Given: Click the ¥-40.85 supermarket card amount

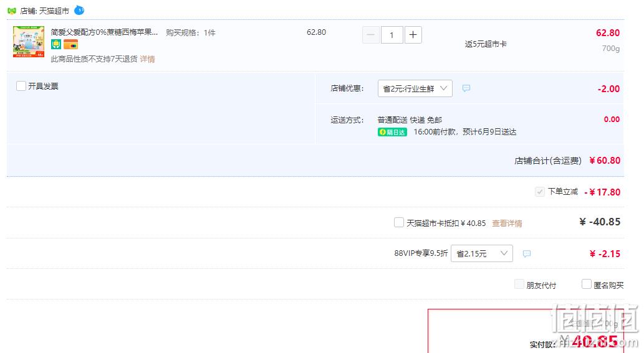Looking at the screenshot, I should click(x=600, y=222).
